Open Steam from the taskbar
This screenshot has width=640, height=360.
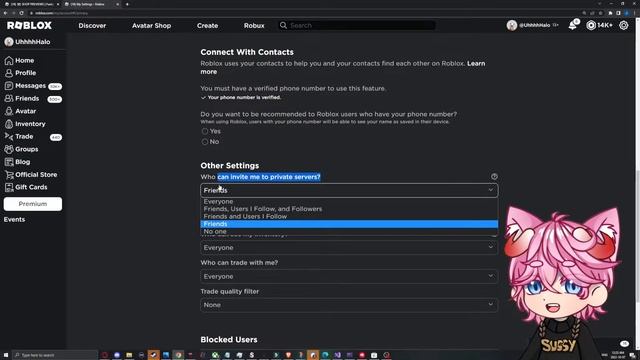coord(153,355)
